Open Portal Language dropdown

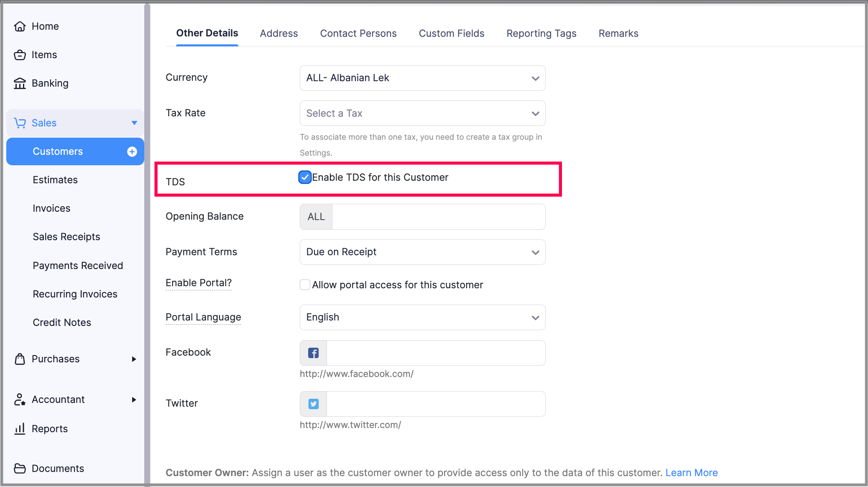pos(422,317)
